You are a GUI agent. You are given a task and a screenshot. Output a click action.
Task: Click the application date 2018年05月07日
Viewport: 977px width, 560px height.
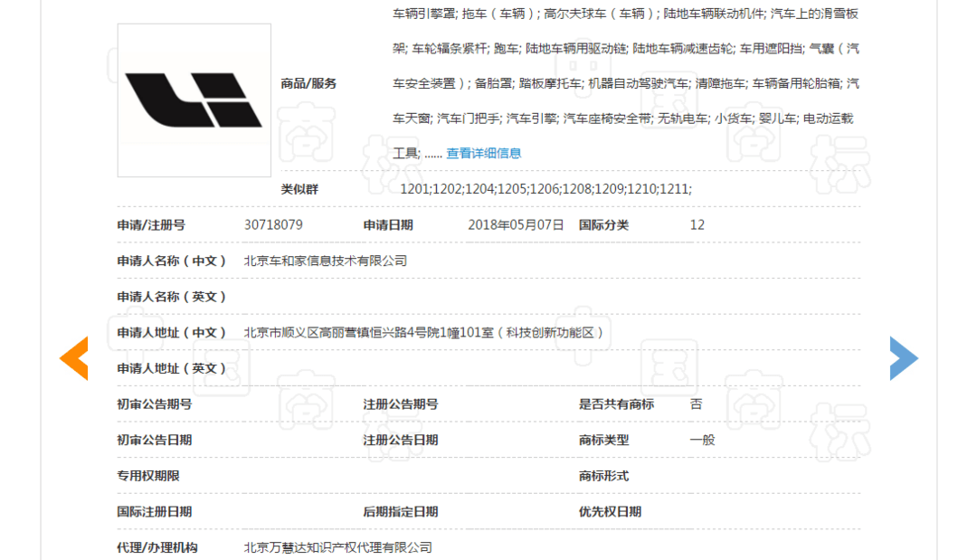[516, 225]
